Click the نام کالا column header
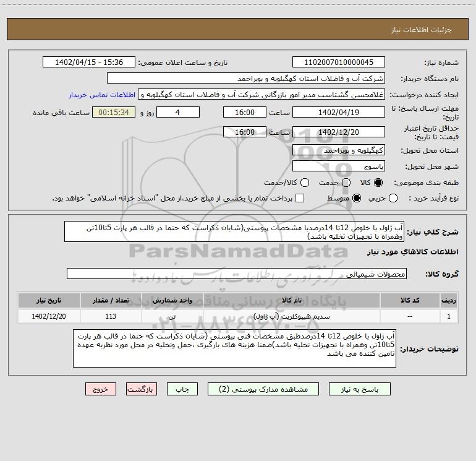The image size is (476, 461). pyautogui.click(x=291, y=300)
